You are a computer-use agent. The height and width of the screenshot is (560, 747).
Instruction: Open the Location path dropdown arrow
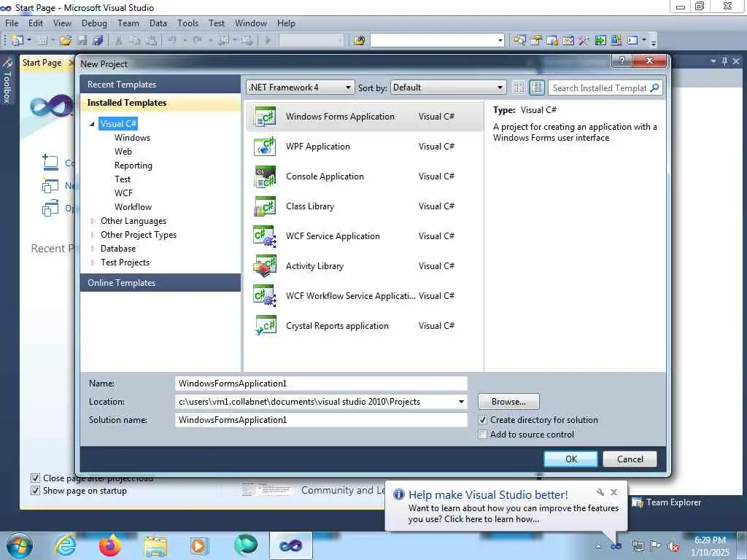click(x=461, y=402)
